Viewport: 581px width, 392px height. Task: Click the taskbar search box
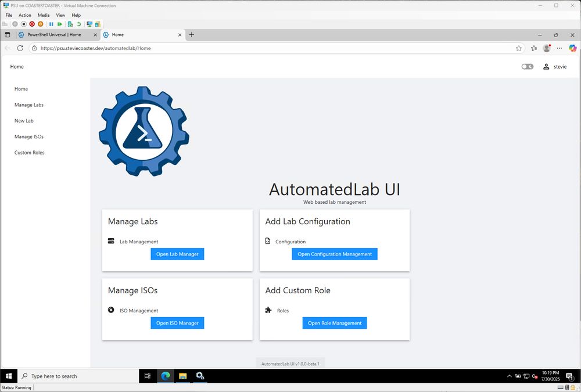point(78,376)
